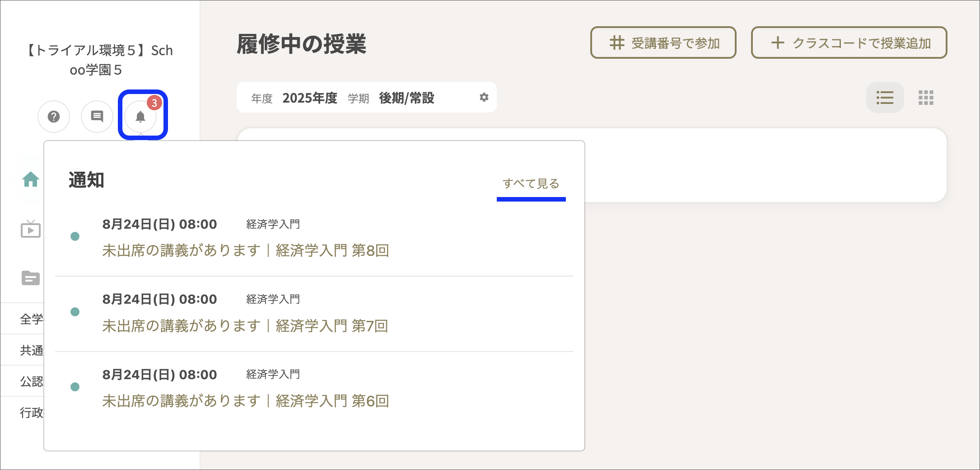
Task: Open the folder icon in sidebar
Action: (31, 278)
